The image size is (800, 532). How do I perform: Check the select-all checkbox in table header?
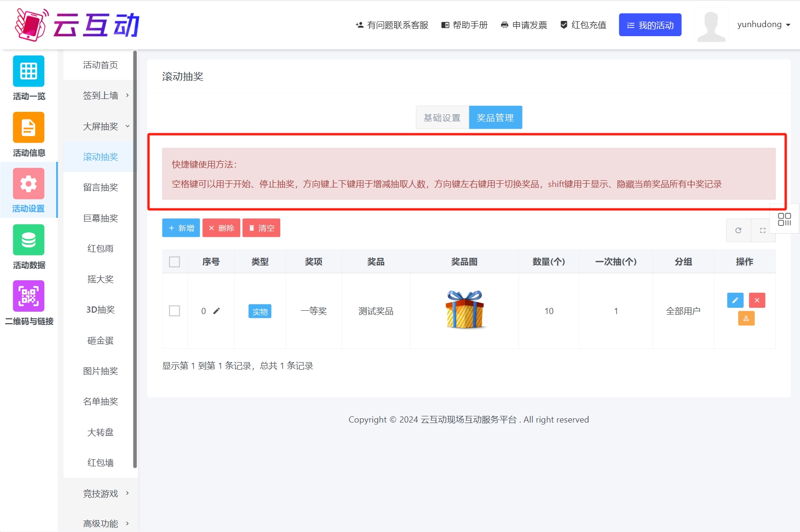tap(175, 262)
